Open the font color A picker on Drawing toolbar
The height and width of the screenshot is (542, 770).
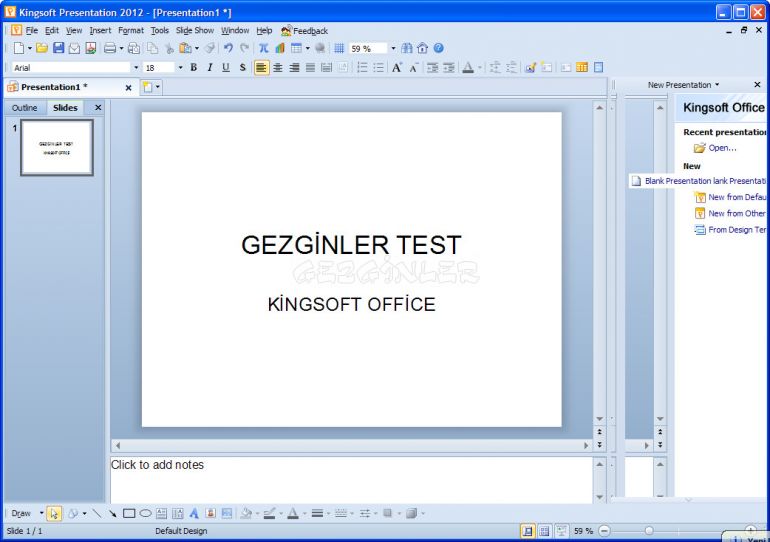[293, 514]
